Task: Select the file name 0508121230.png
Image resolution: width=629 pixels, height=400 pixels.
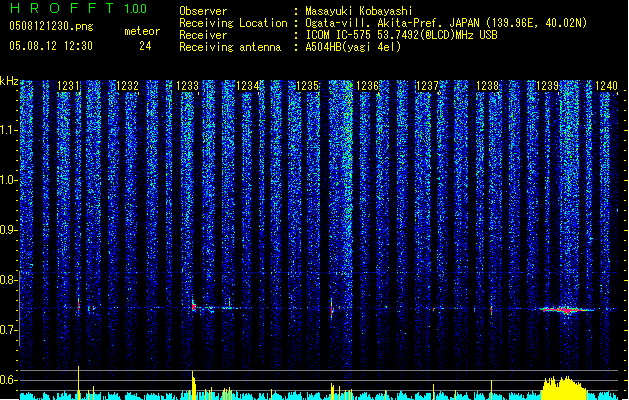Action: point(51,27)
